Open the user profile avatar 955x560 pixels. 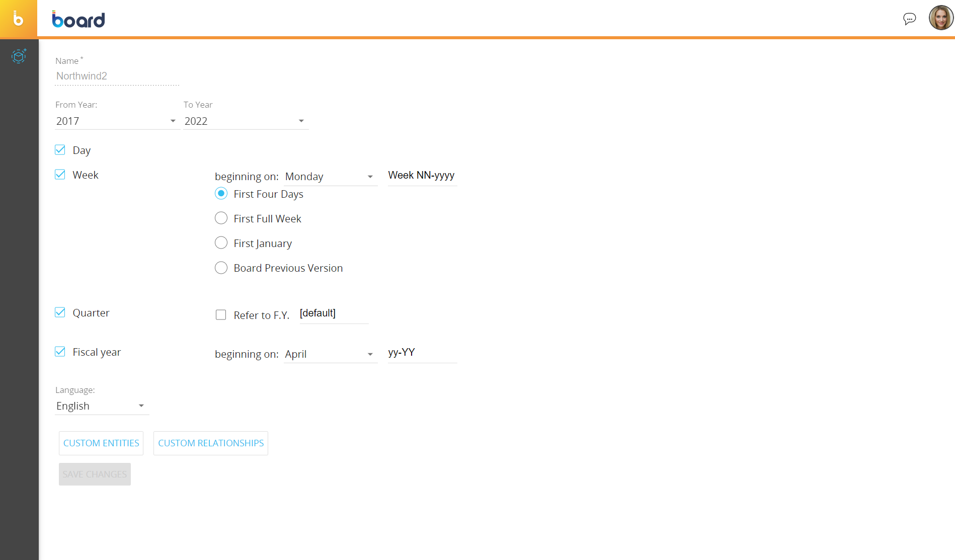[x=940, y=18]
